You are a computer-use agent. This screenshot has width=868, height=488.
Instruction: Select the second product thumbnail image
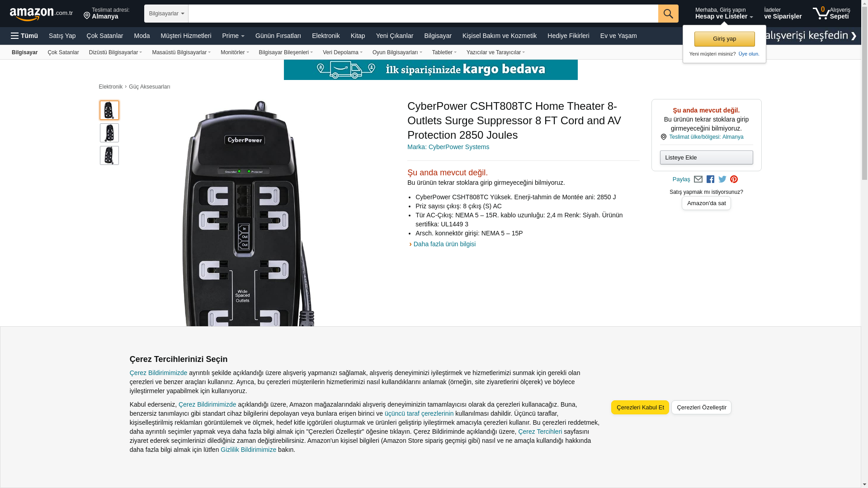pos(109,133)
